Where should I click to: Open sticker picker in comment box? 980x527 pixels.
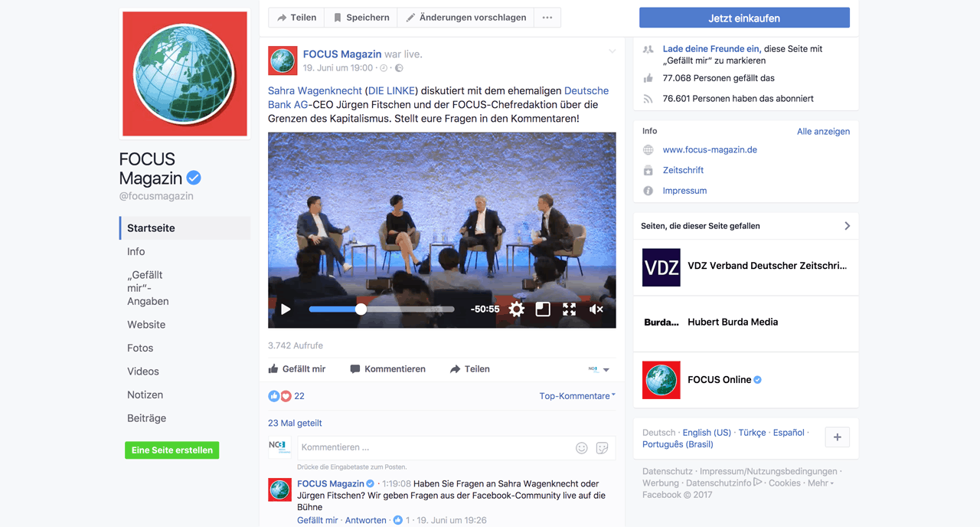(x=602, y=448)
